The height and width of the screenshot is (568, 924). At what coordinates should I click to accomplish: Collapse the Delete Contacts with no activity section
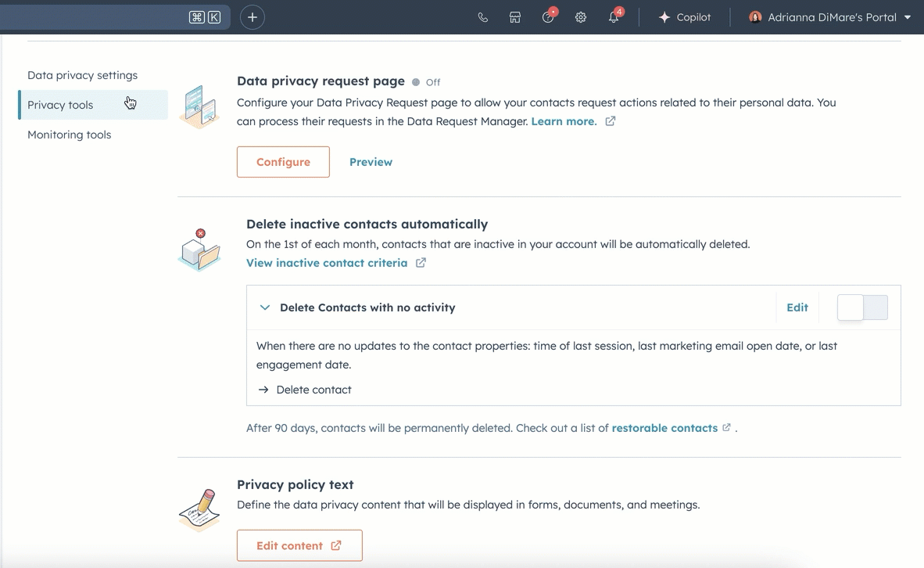tap(264, 307)
